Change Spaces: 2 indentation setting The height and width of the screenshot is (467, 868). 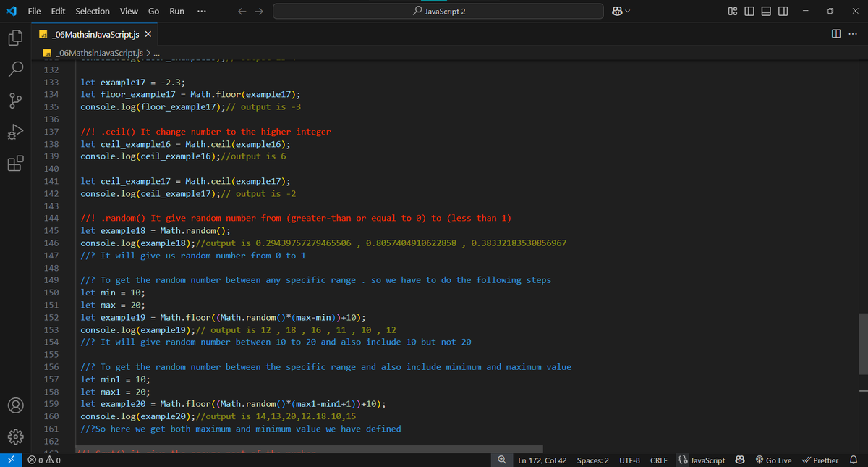tap(593, 460)
